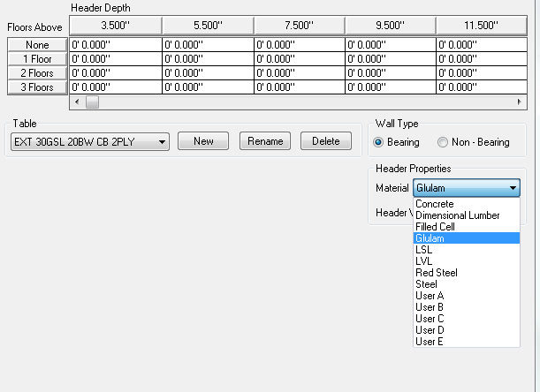Select LVL from the material list
This screenshot has width=540, height=392.
coord(423,261)
